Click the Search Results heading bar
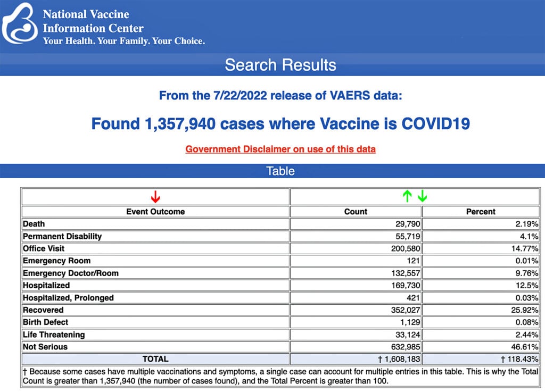Screen dimensions: 545x392 click(x=280, y=65)
